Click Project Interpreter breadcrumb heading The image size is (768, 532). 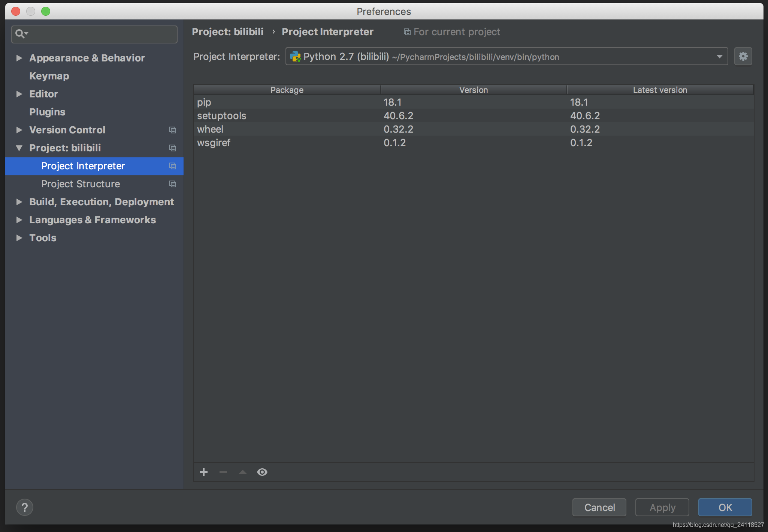click(x=328, y=32)
